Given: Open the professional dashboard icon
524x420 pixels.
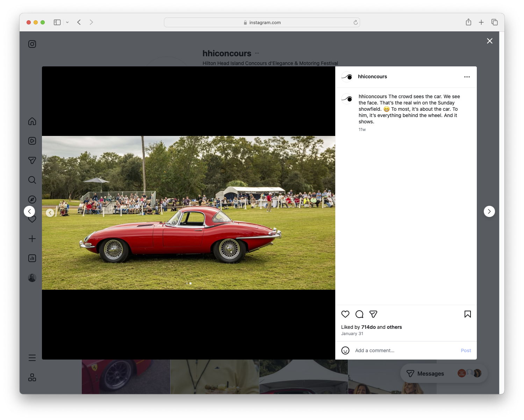Looking at the screenshot, I should pos(32,258).
